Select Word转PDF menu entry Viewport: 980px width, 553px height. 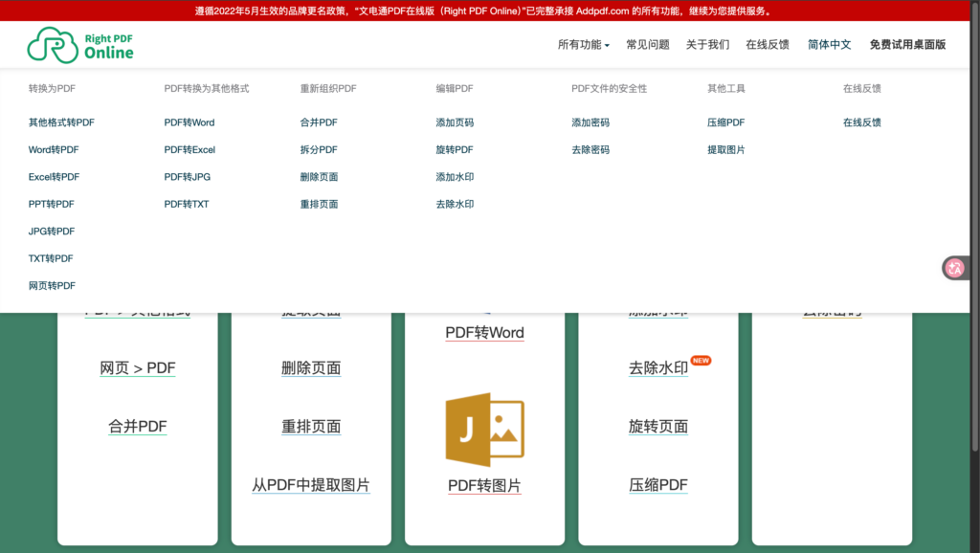(54, 149)
